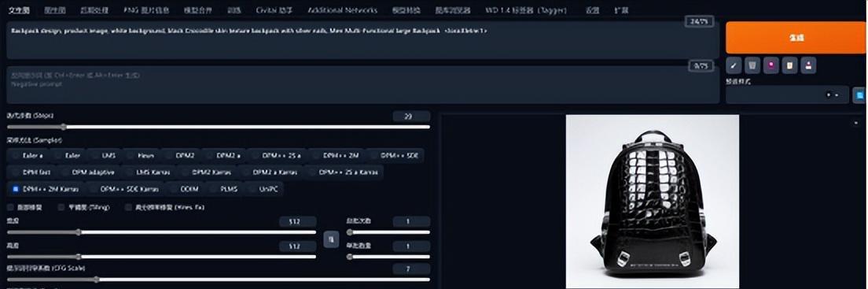Click the blue icon beside the styles dropdown

pyautogui.click(x=859, y=94)
